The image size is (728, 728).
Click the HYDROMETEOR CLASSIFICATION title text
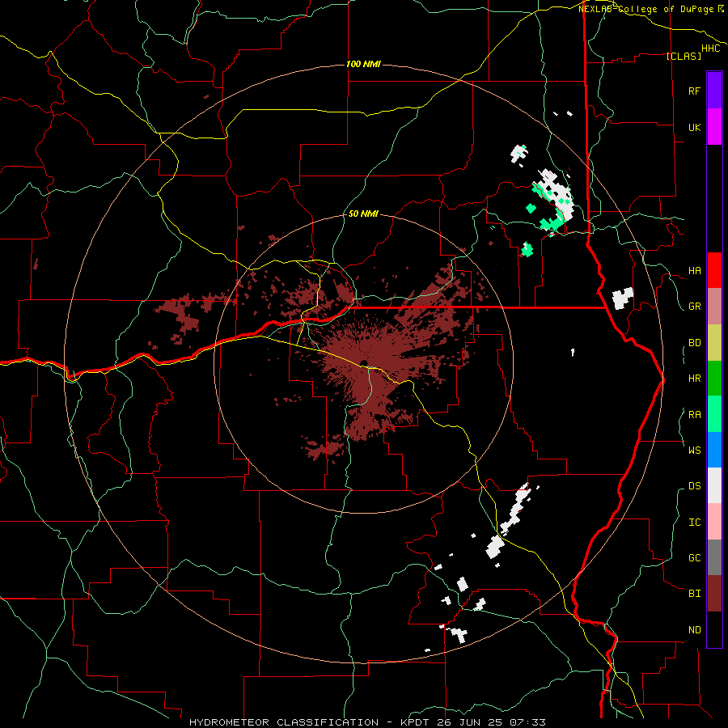coord(284,722)
